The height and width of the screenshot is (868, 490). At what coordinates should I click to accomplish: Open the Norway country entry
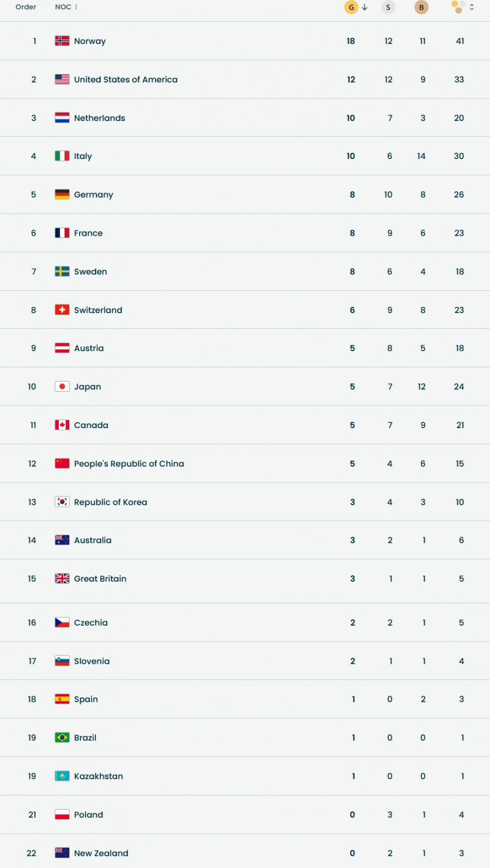coord(90,40)
